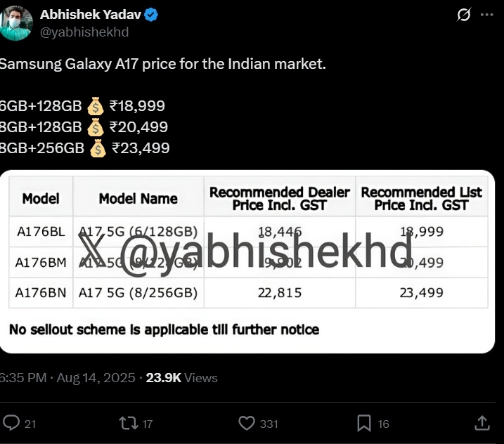Click the 6:35 PM timestamp
Viewport: 504px width, 444px height.
[23, 378]
